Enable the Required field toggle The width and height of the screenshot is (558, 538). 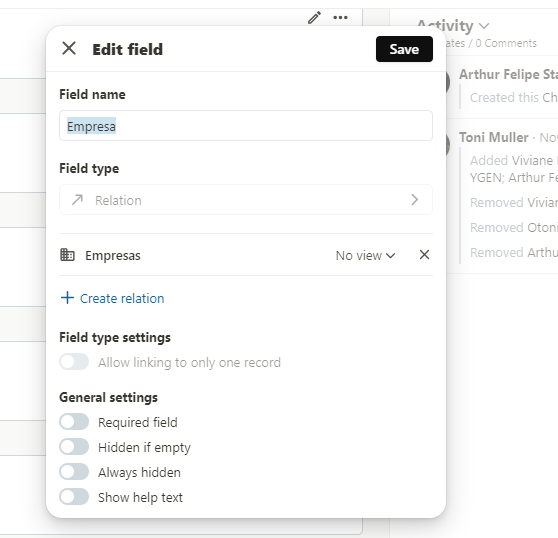point(74,422)
